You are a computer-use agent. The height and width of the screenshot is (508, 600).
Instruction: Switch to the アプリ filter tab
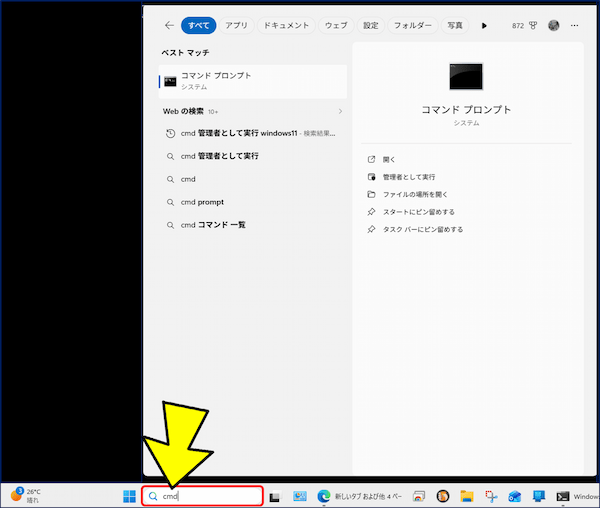click(x=236, y=26)
